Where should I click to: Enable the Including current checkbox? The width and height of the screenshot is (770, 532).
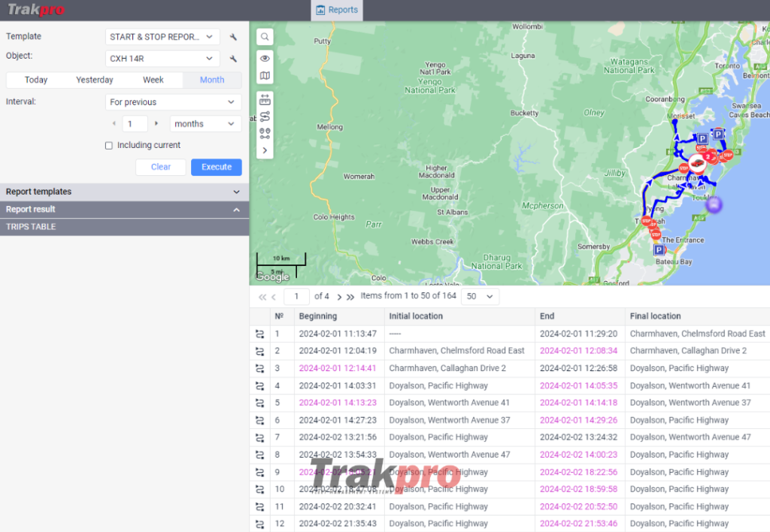108,145
